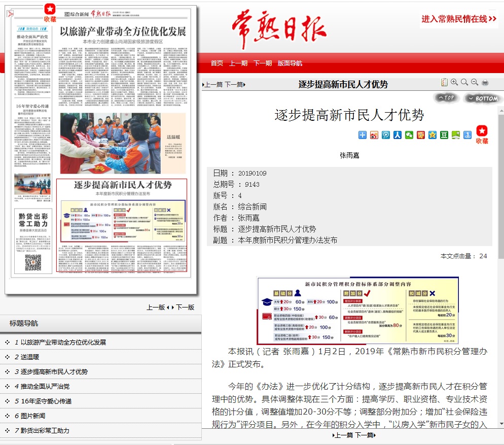The image size is (504, 445).
Task: Share the article to Renren
Action: (x=398, y=135)
